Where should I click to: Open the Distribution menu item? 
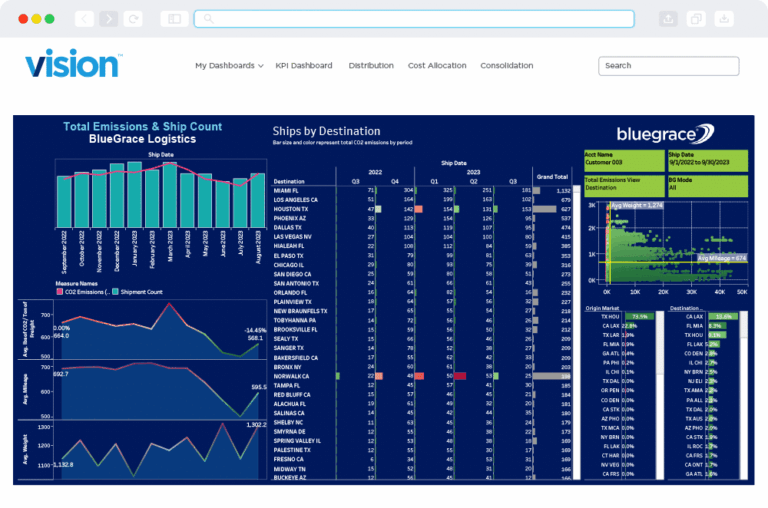(371, 66)
